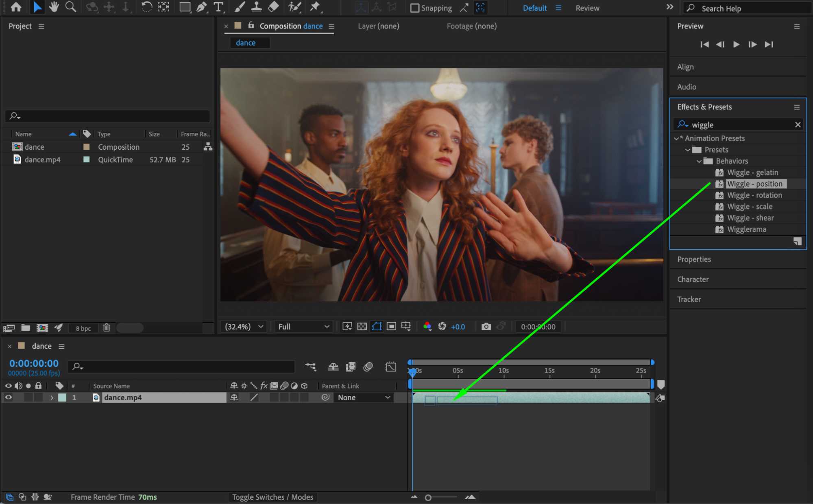813x504 pixels.
Task: Select the Puppet Pin tool
Action: (314, 7)
